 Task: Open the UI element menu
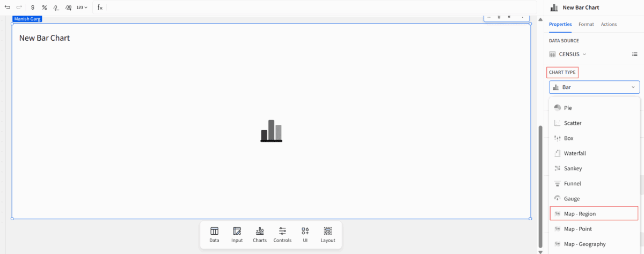(x=305, y=235)
